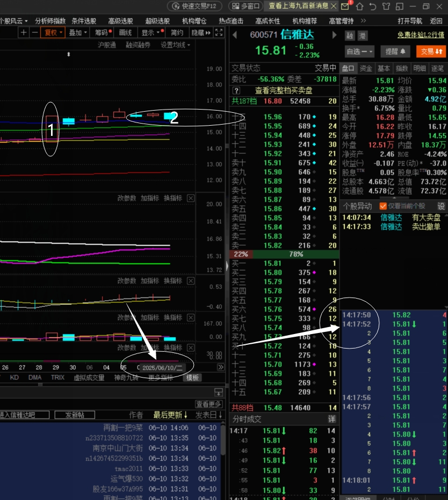The width and height of the screenshot is (448, 500).
Task: Click the window layout icon in title bar
Action: [x=399, y=6]
